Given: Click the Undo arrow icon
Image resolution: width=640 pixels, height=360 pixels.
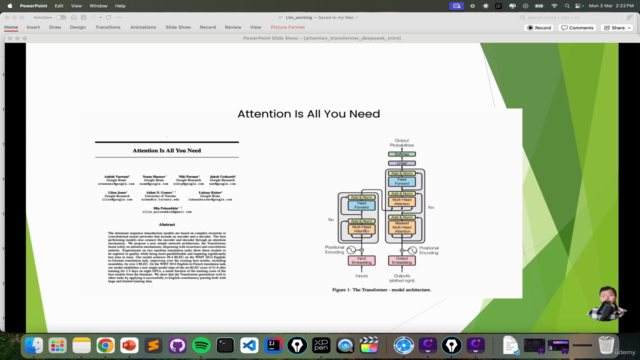Looking at the screenshot, I should (94, 18).
